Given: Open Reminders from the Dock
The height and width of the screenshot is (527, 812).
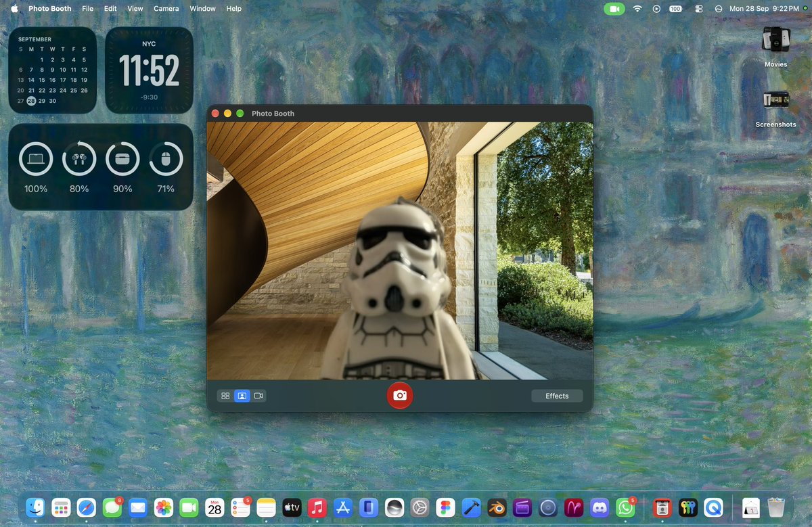Looking at the screenshot, I should (240, 507).
